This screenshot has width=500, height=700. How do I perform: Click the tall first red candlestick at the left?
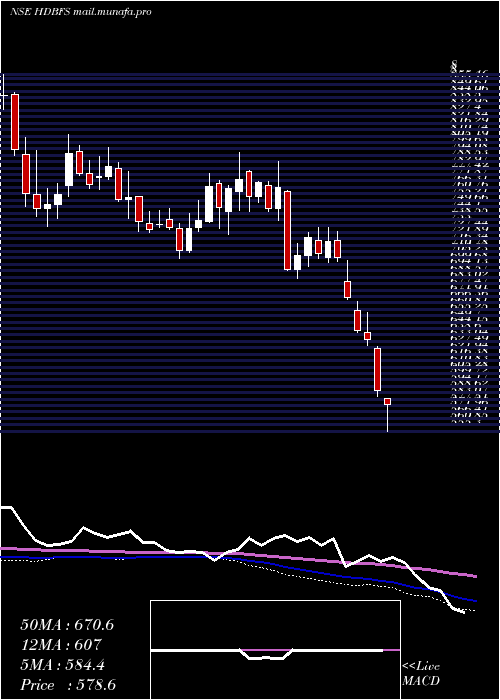pyautogui.click(x=15, y=122)
